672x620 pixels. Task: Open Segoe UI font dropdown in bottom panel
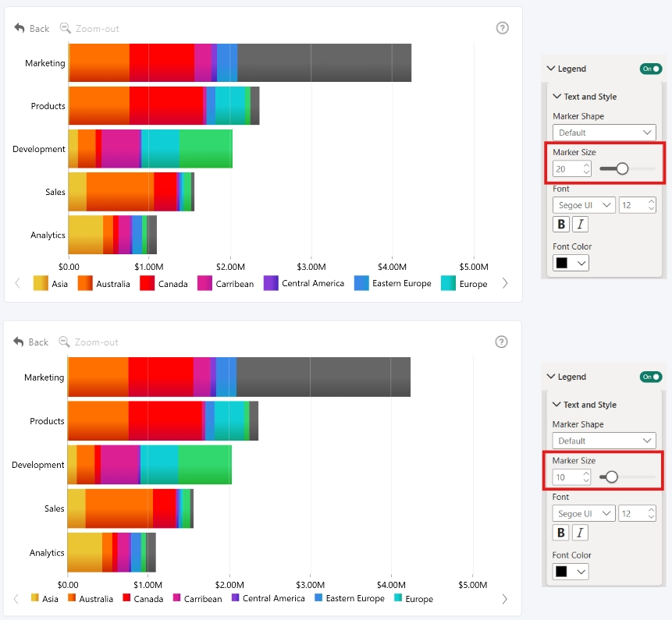tap(584, 513)
